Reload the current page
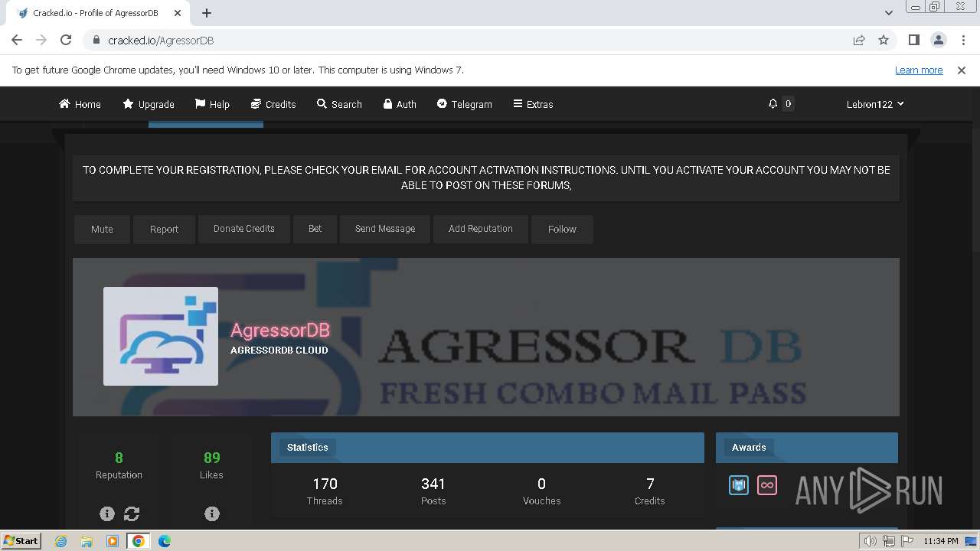This screenshot has width=980, height=551. coord(66,40)
